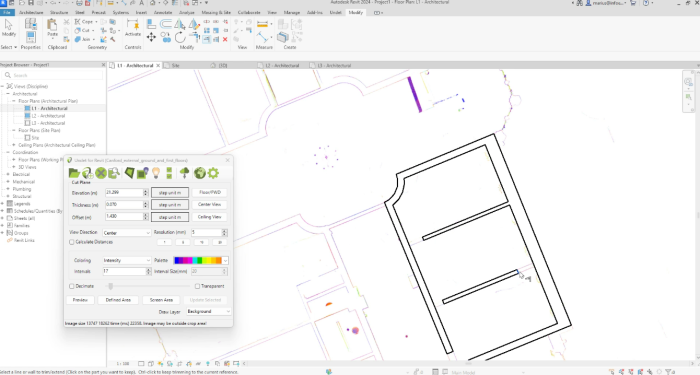Viewport: 700px width, 375px height.
Task: Expand the Families node in Project Browser
Action: point(3,225)
